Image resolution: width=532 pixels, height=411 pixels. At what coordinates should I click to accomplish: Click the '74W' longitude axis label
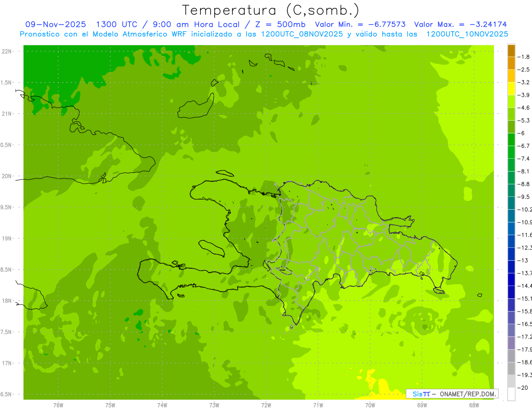[162, 405]
